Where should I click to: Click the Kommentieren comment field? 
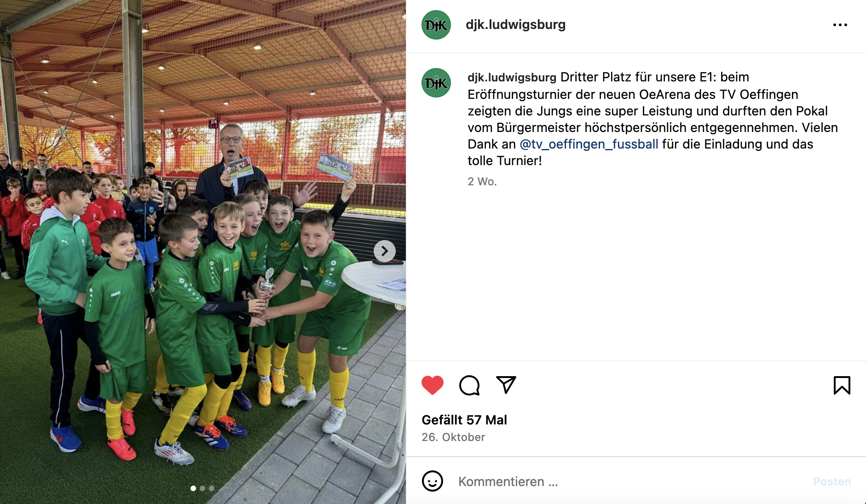[x=630, y=481]
